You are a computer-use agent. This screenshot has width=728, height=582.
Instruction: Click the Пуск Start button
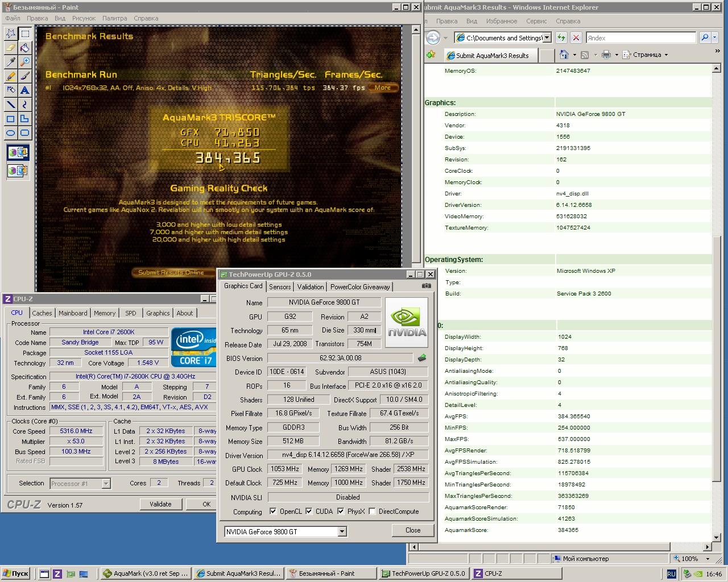click(x=15, y=573)
